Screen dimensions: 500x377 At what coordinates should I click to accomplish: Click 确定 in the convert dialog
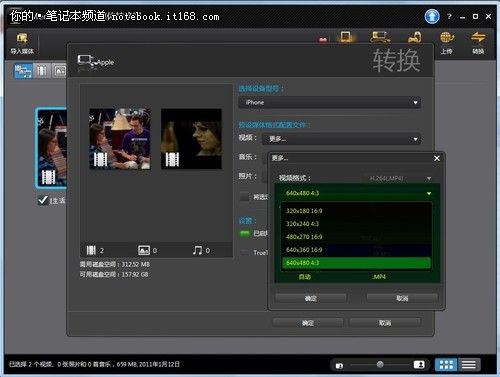[308, 323]
